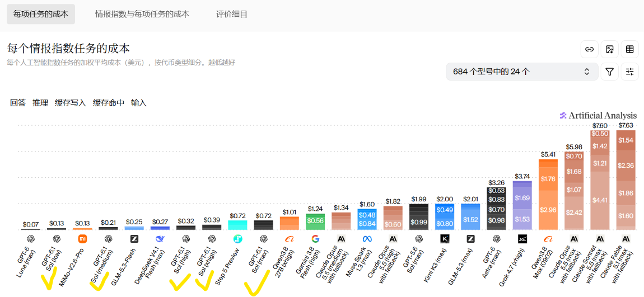This screenshot has width=644, height=297.
Task: Toggle the 回答 legend series
Action: point(18,103)
